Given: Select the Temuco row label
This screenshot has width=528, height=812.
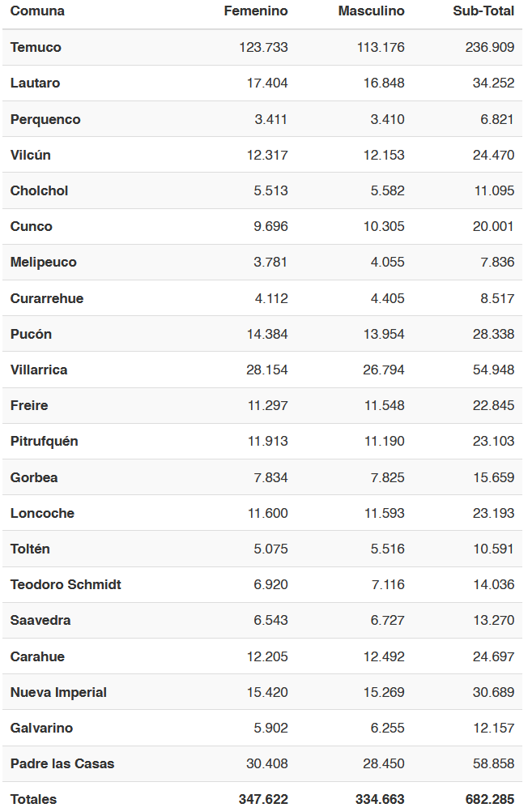Looking at the screenshot, I should [x=36, y=47].
